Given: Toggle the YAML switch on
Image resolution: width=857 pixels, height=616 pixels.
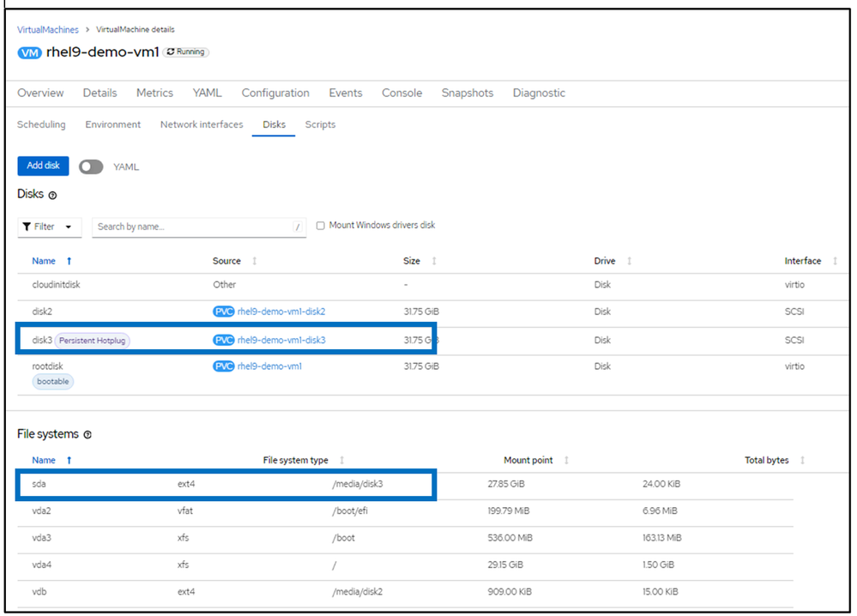Looking at the screenshot, I should [x=91, y=166].
